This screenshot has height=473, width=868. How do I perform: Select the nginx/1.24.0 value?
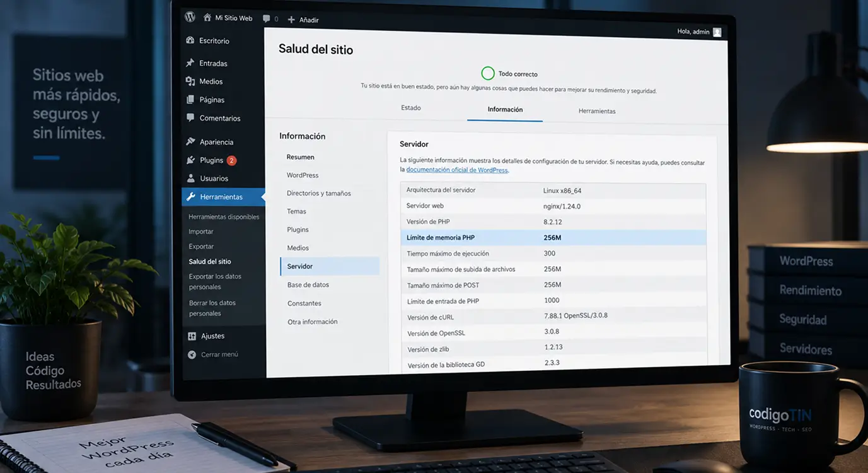click(562, 206)
